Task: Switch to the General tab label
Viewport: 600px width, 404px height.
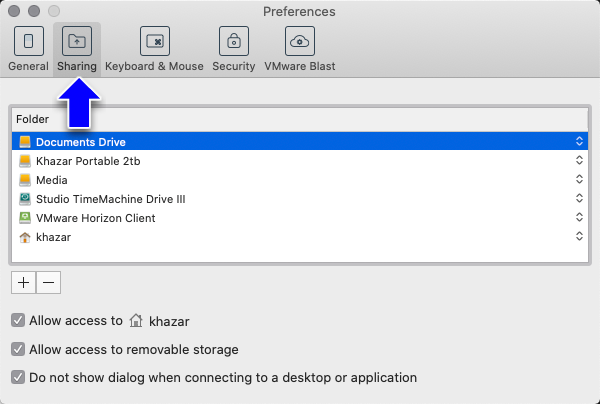Action: (x=28, y=66)
